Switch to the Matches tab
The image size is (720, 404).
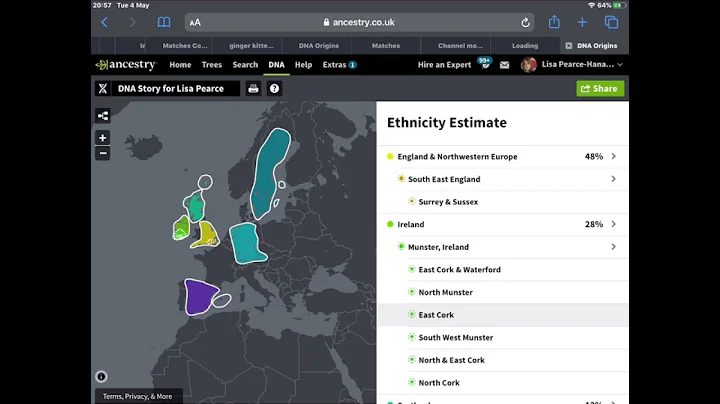pos(386,45)
